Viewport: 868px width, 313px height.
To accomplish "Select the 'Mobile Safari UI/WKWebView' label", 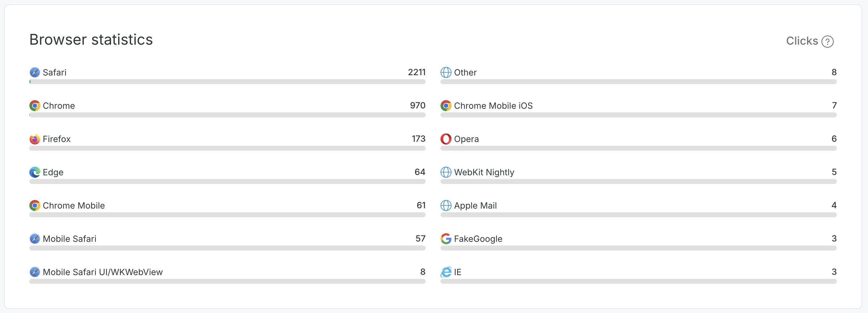I will coord(103,272).
